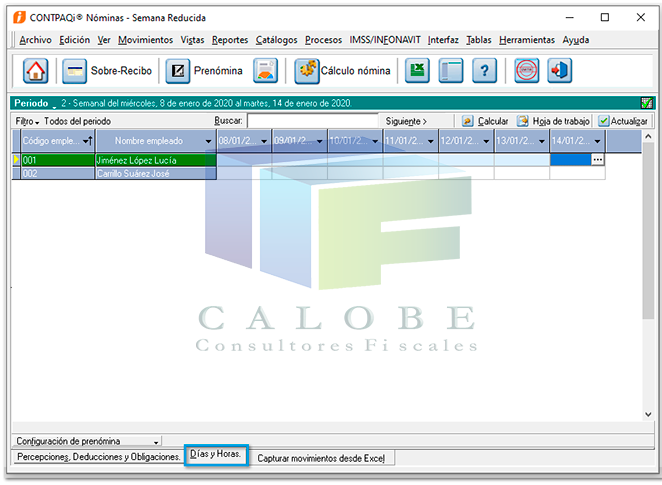This screenshot has width=662, height=485.
Task: Open the Edición menu
Action: pos(74,40)
